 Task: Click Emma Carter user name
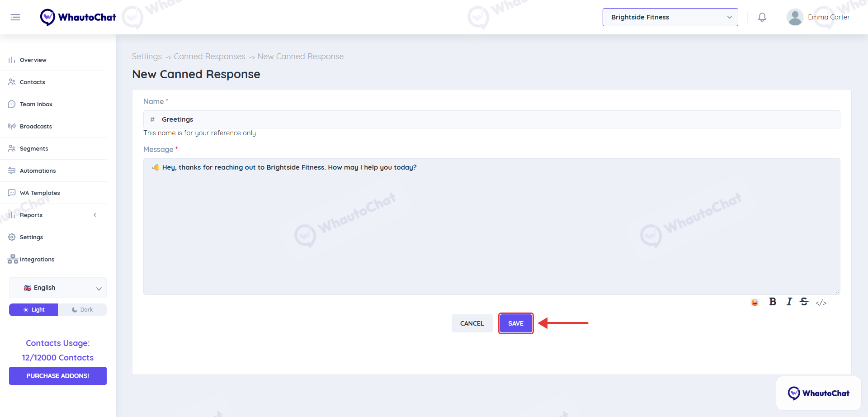829,17
